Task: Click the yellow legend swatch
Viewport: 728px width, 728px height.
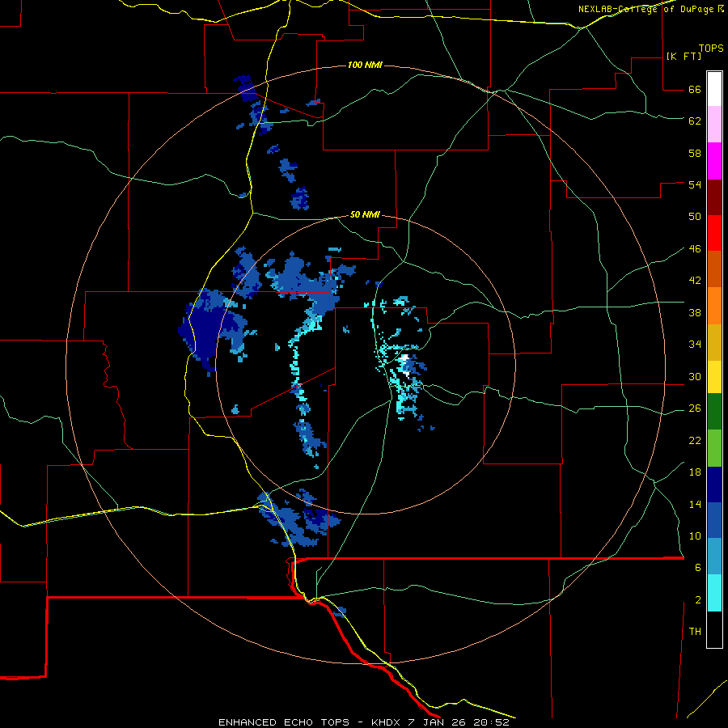Action: [x=714, y=377]
